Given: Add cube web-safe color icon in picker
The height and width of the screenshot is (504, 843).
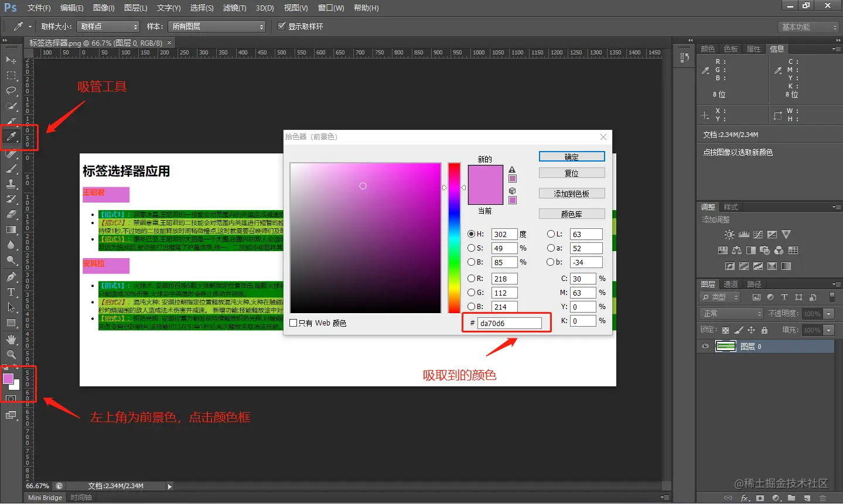Looking at the screenshot, I should click(x=513, y=191).
